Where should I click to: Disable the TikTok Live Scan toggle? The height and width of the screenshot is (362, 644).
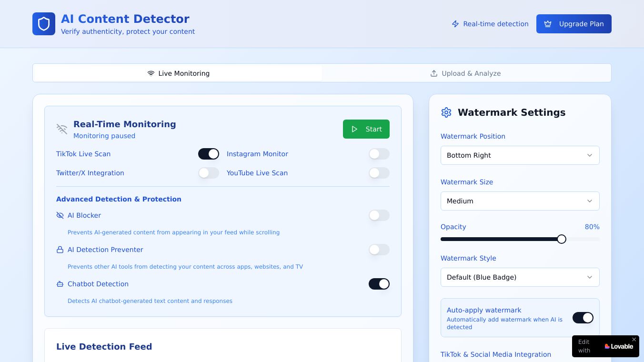coord(209,154)
